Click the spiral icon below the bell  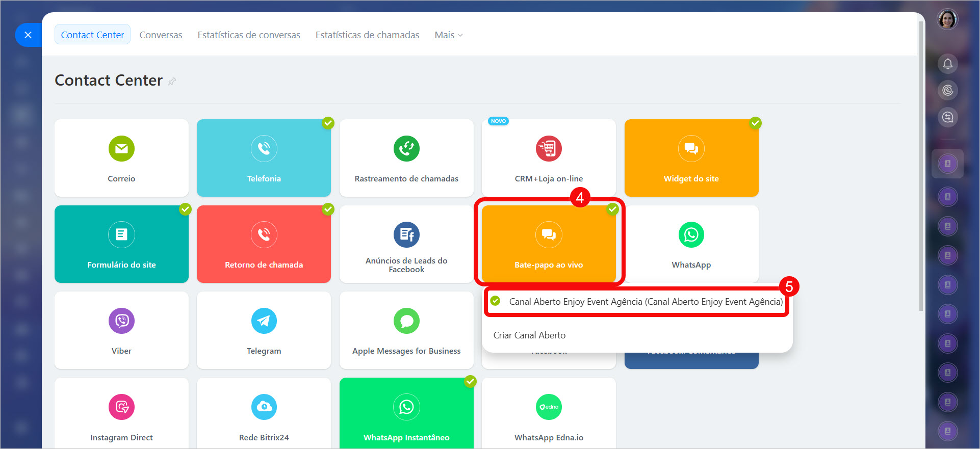click(x=947, y=90)
